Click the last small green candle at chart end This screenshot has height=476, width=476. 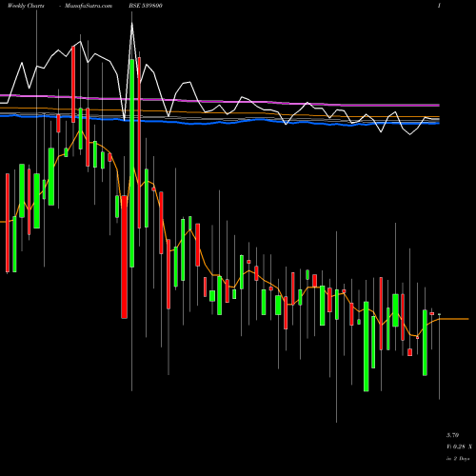click(440, 314)
